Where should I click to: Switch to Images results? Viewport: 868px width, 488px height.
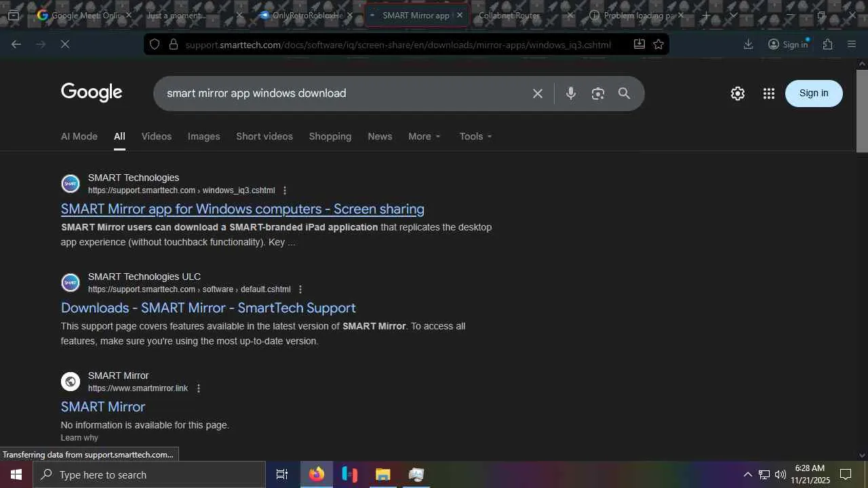point(204,136)
